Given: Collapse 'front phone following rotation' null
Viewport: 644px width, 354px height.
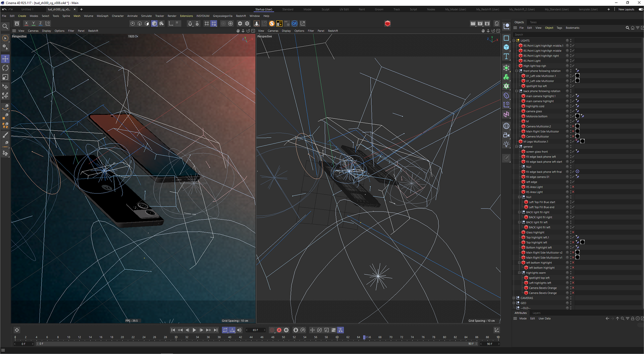Looking at the screenshot, I should (x=517, y=71).
